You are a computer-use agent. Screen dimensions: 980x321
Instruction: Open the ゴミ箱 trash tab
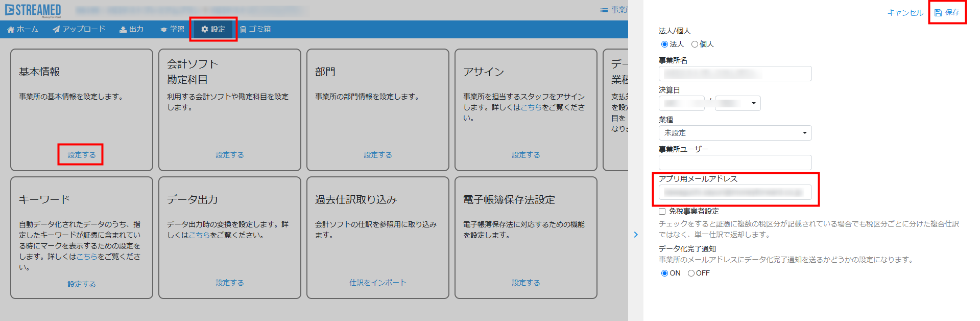(255, 30)
